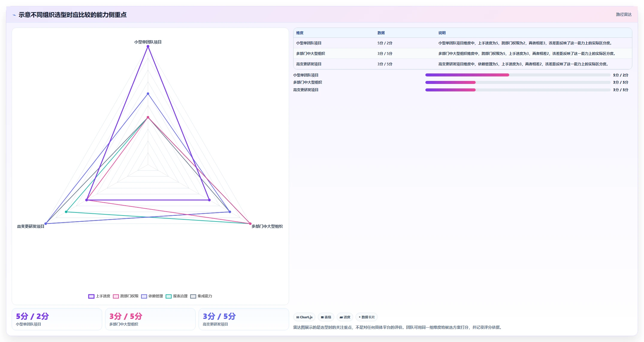Click the 表格 tag chip
644x342 pixels.
coord(326,317)
